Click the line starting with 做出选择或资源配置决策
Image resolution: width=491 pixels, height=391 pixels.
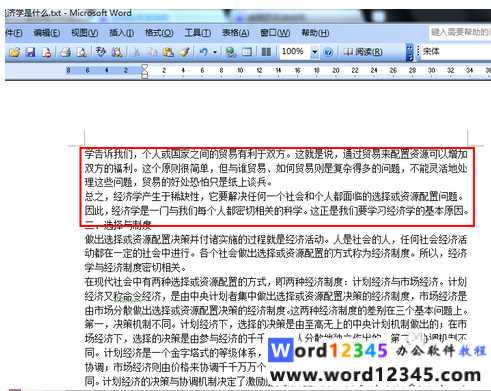(276, 240)
